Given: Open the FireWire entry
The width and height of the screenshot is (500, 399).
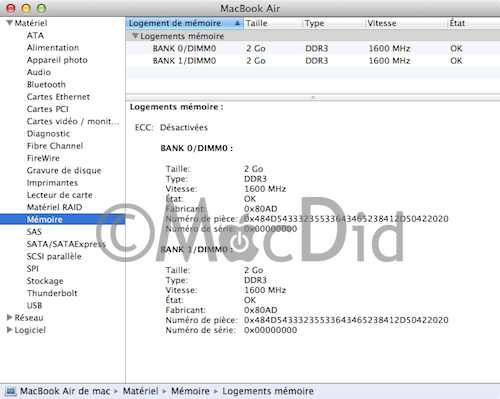Looking at the screenshot, I should [43, 158].
